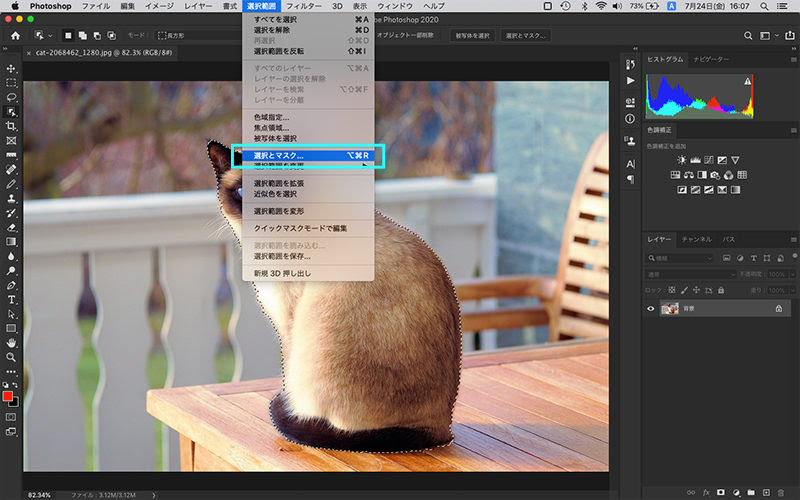
Task: Click the 被写体を選択 button in options bar
Action: 472,36
